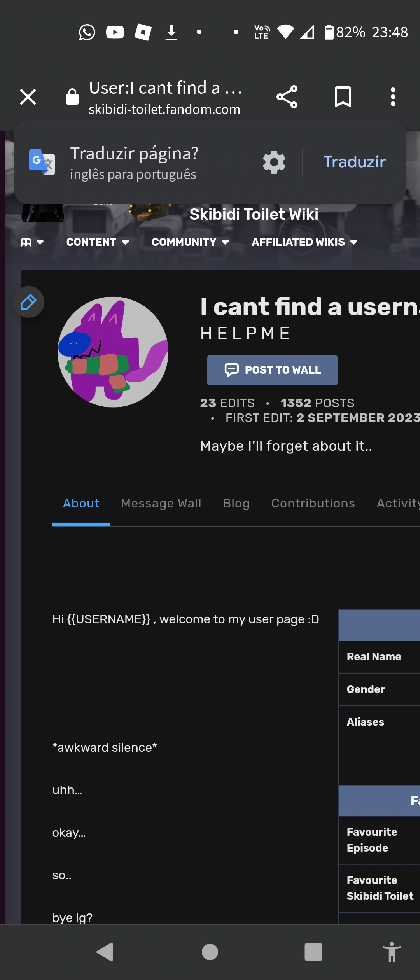420x980 pixels.
Task: Select the Blog tab
Action: pos(236,503)
